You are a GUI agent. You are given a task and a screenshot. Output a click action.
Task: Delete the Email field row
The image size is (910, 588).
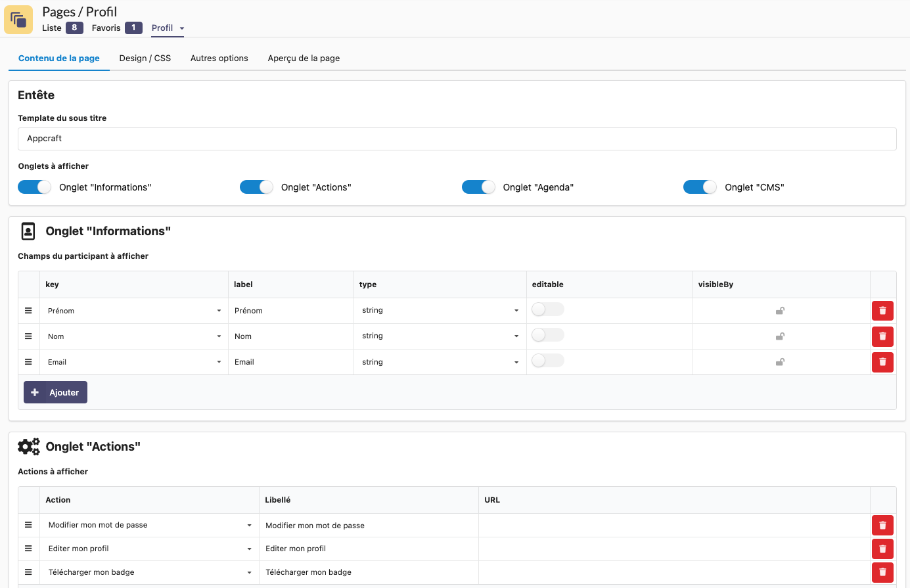pyautogui.click(x=882, y=362)
